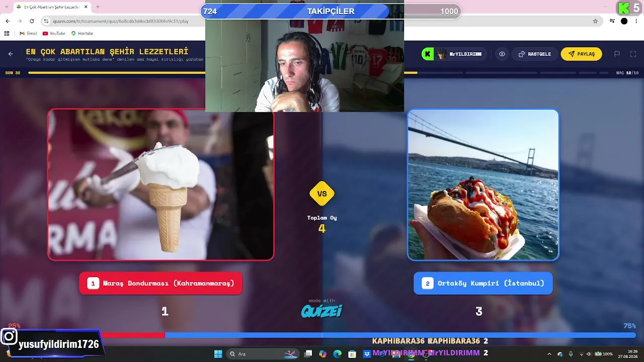Open the Chrome three-dot menu
The image size is (644, 362).
tap(636, 21)
